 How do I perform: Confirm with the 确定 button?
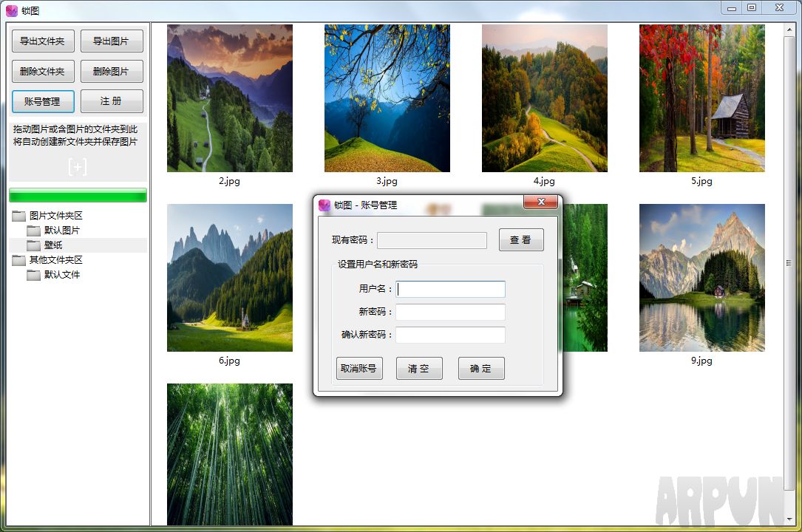481,368
